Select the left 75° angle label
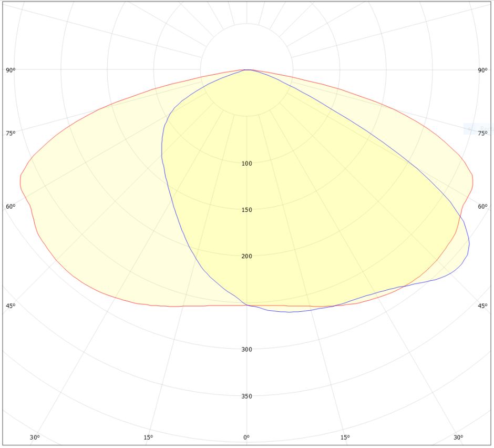This screenshot has height=448, width=494. tap(11, 134)
